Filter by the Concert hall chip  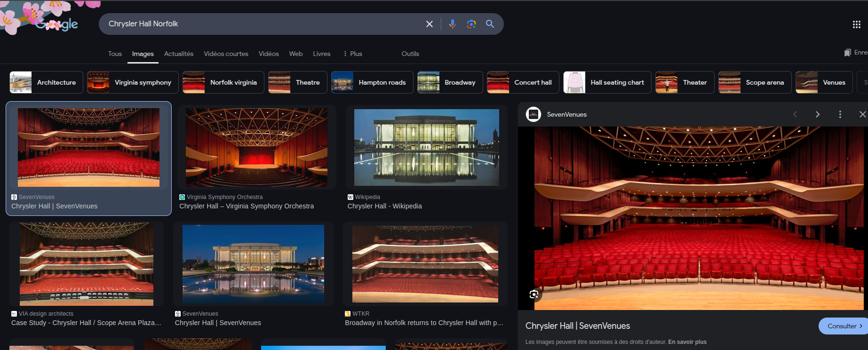pos(523,82)
